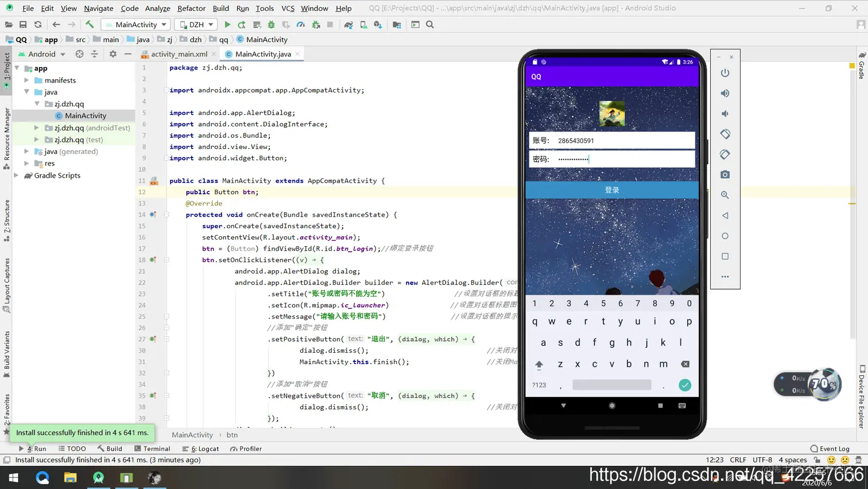Click the emulator rotate right icon
This screenshot has width=868, height=489.
pos(725,154)
